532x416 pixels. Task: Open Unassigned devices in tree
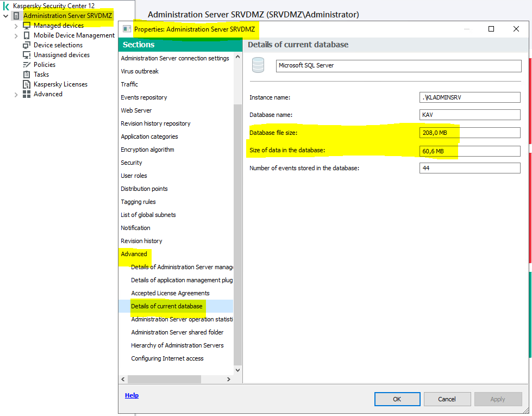click(x=61, y=55)
